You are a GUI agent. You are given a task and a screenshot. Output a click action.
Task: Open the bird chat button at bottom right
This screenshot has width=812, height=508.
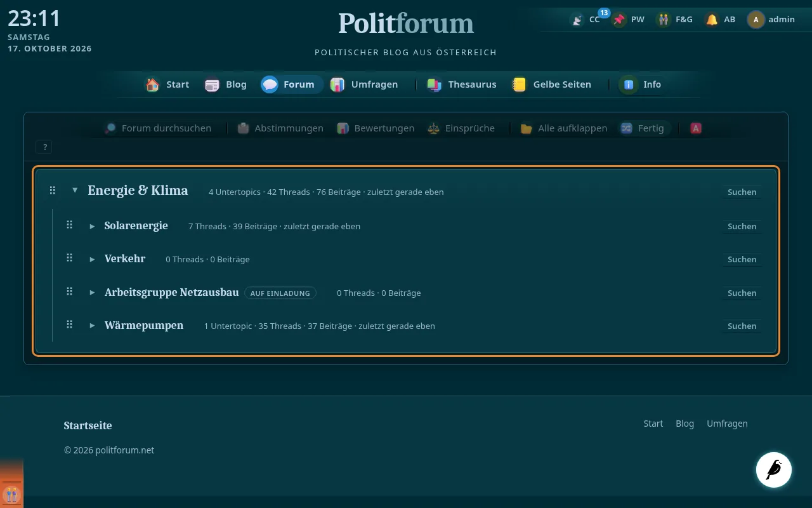774,470
